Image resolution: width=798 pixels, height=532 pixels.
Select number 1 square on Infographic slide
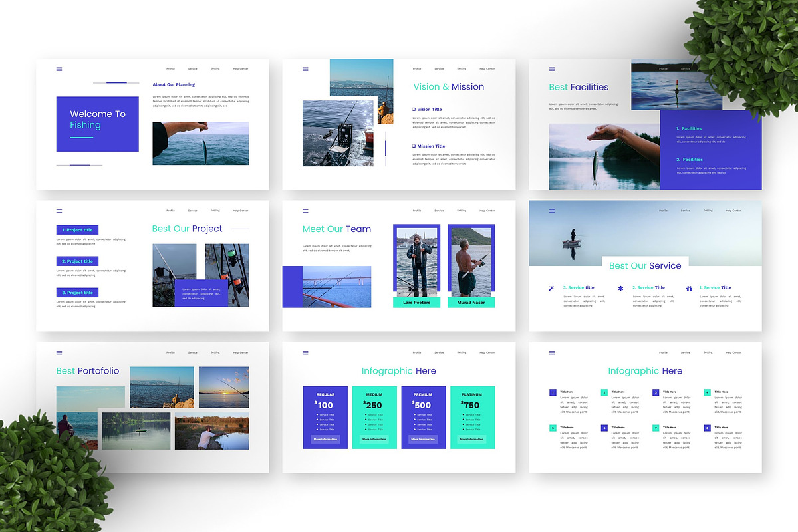click(553, 392)
